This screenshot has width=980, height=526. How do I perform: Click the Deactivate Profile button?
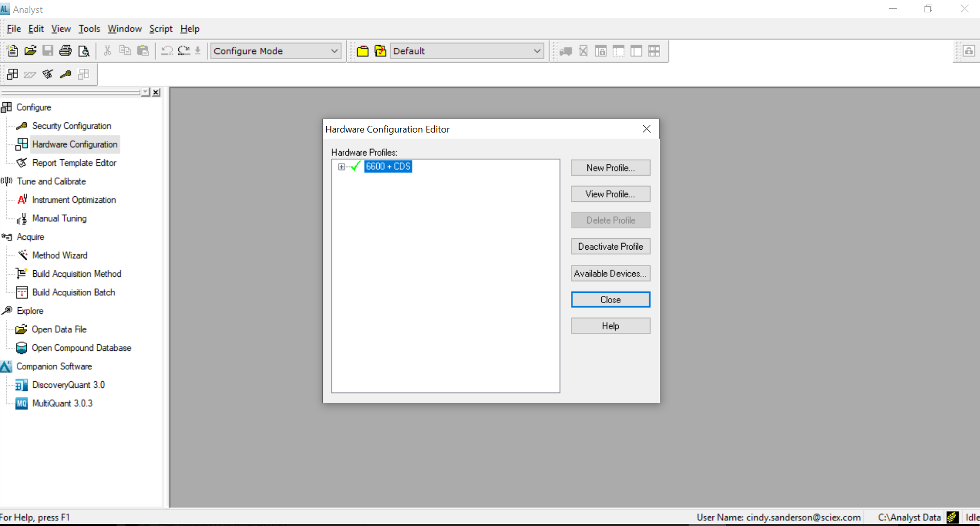point(610,247)
